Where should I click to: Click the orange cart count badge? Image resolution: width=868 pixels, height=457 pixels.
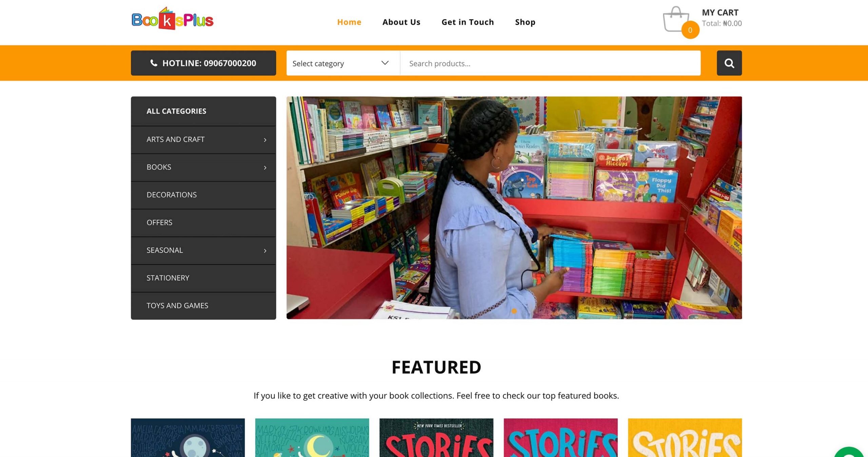point(690,30)
